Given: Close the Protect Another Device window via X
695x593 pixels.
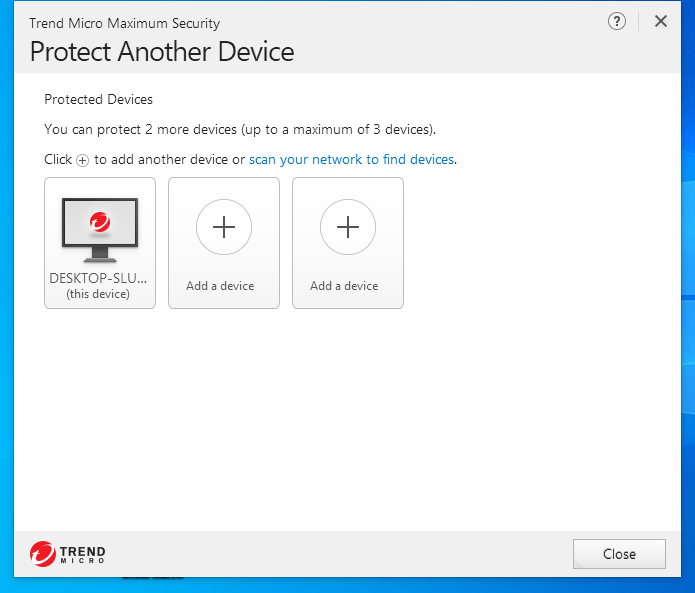Looking at the screenshot, I should (x=660, y=21).
